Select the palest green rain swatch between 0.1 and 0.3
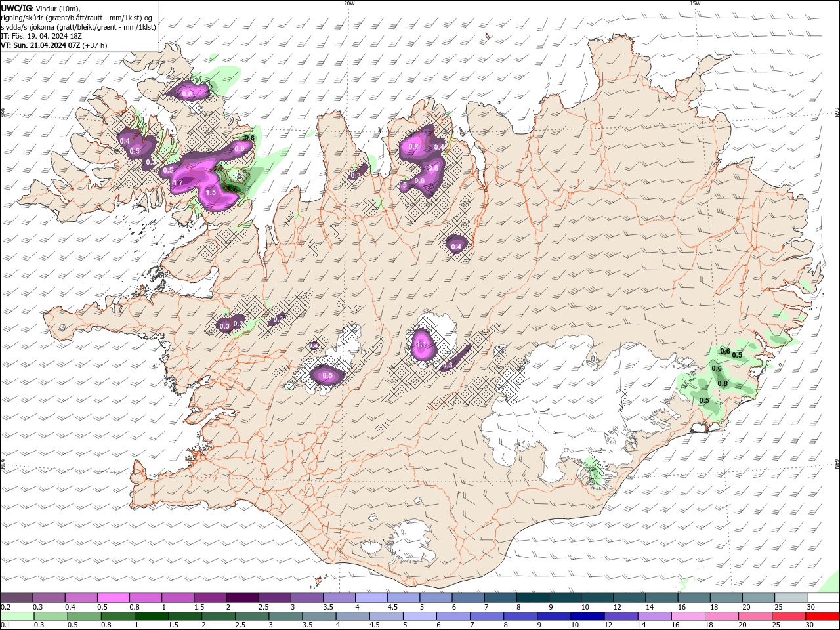Screen dimensions: 840x630 17,616
